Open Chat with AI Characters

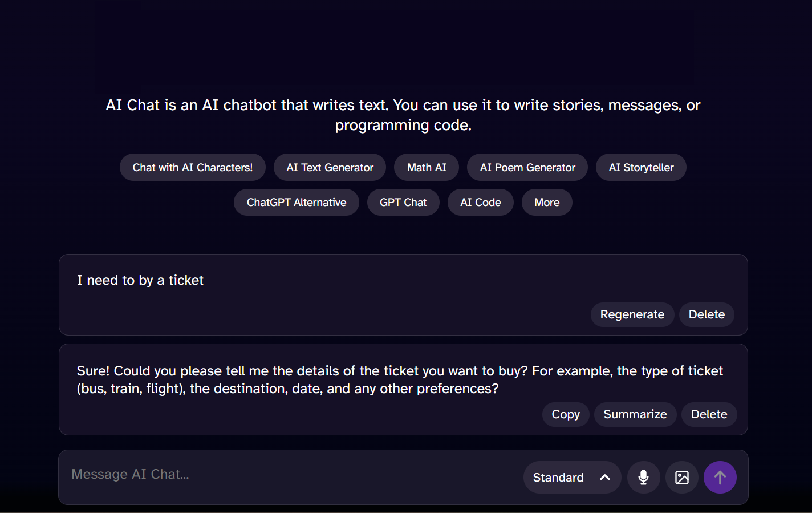193,168
